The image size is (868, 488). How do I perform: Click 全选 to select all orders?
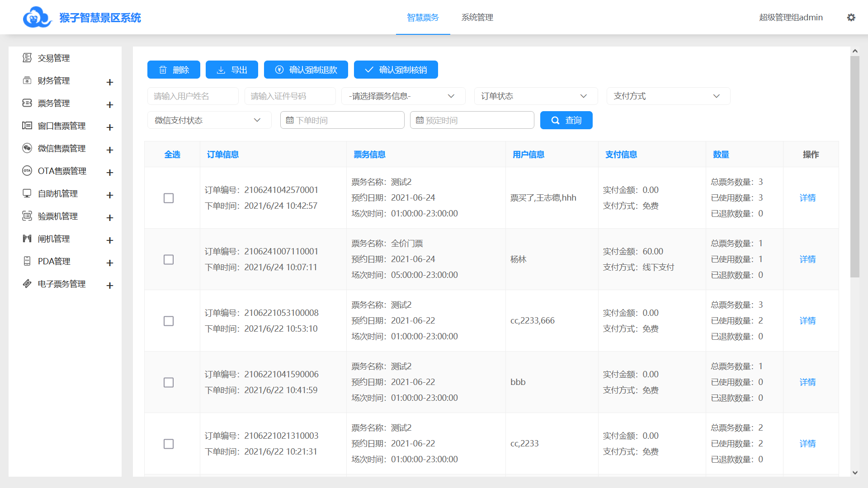pos(172,155)
